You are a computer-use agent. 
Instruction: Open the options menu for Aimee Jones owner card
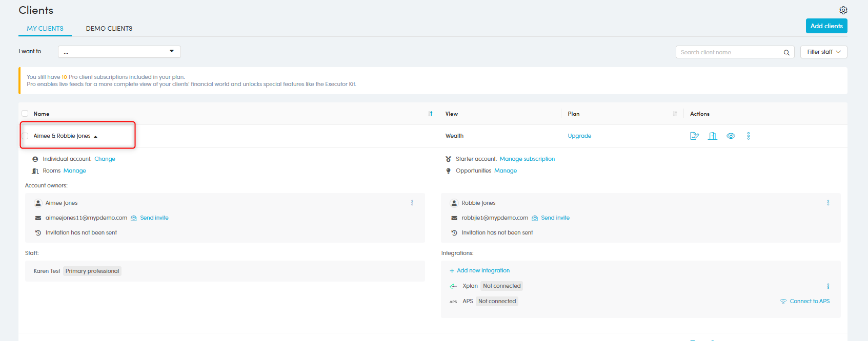point(412,203)
